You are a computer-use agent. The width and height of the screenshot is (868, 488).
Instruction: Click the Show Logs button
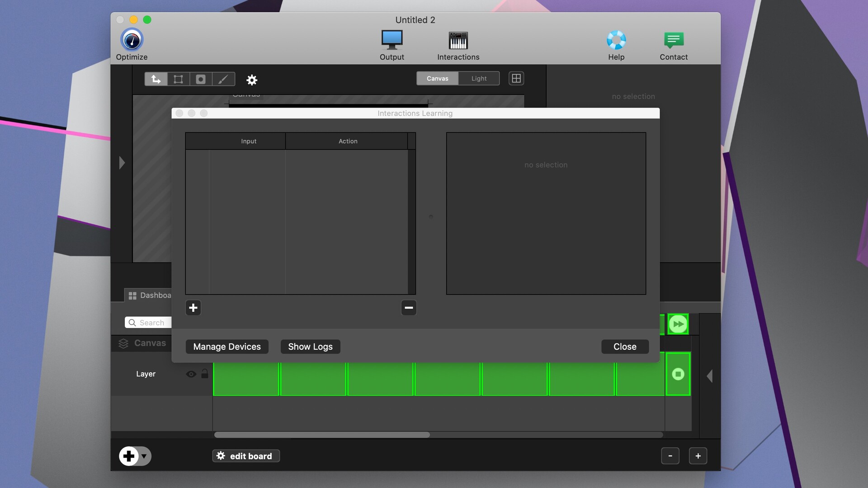(x=310, y=347)
